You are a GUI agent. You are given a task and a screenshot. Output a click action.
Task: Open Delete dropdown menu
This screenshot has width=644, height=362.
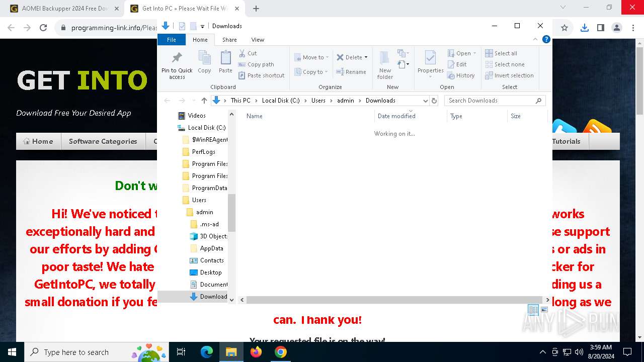366,57
